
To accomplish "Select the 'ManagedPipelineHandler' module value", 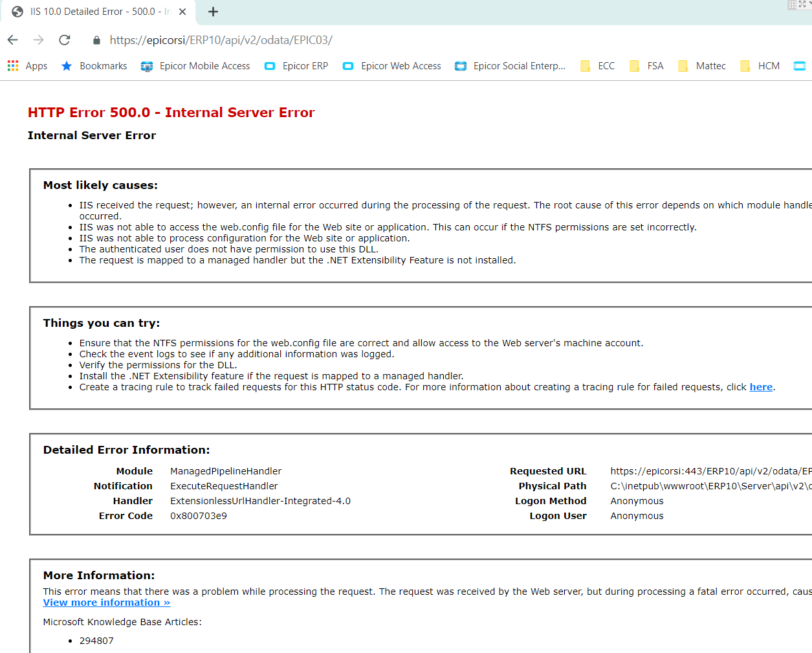I will tap(226, 471).
